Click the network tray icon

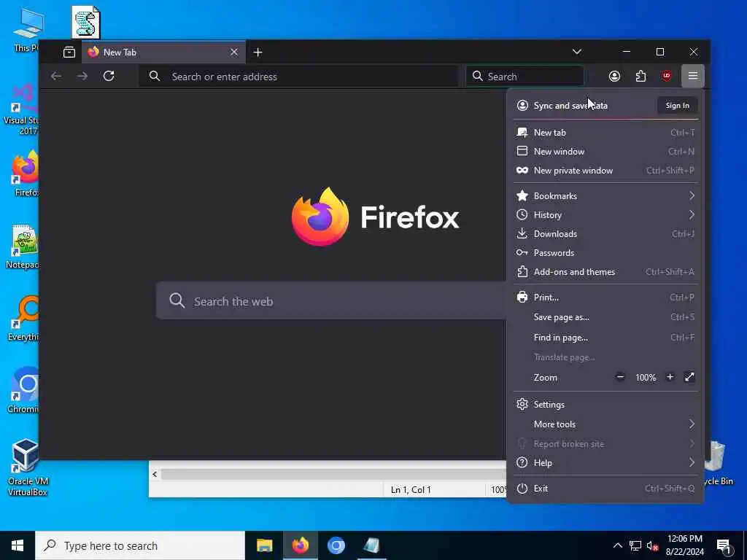tap(635, 545)
